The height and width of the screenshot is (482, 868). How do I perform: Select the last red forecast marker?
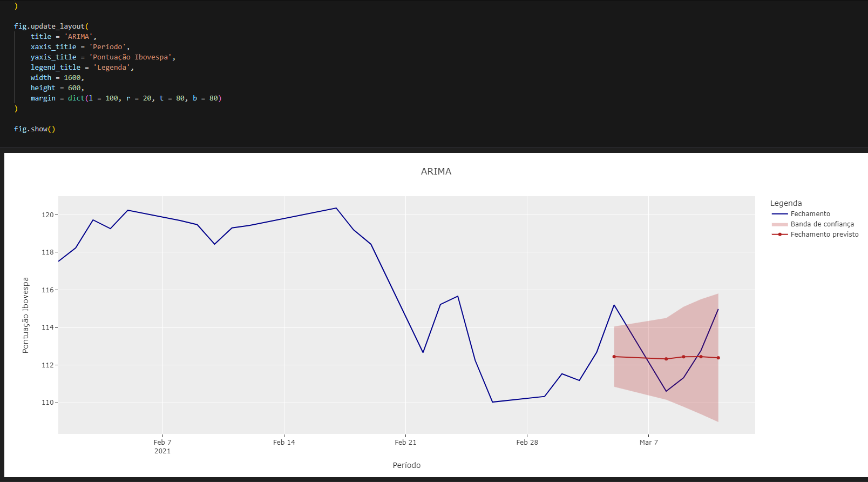(x=718, y=358)
